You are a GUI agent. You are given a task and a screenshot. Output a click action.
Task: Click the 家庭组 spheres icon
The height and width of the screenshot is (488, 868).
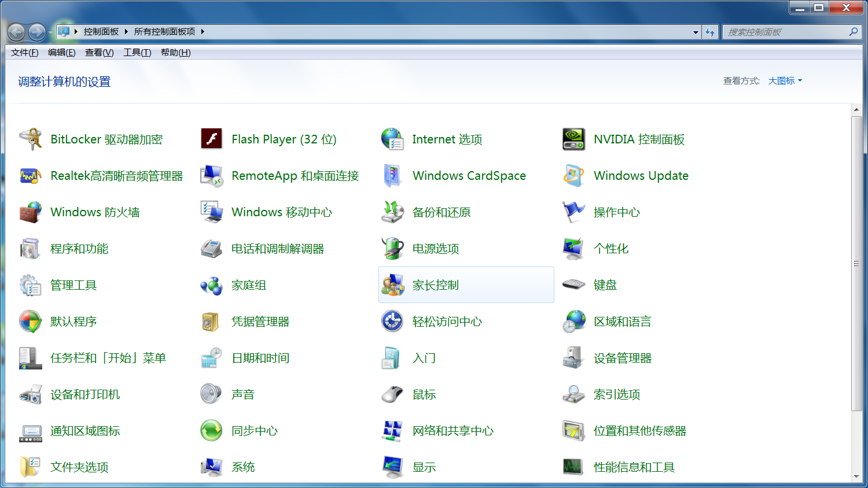[x=211, y=285]
